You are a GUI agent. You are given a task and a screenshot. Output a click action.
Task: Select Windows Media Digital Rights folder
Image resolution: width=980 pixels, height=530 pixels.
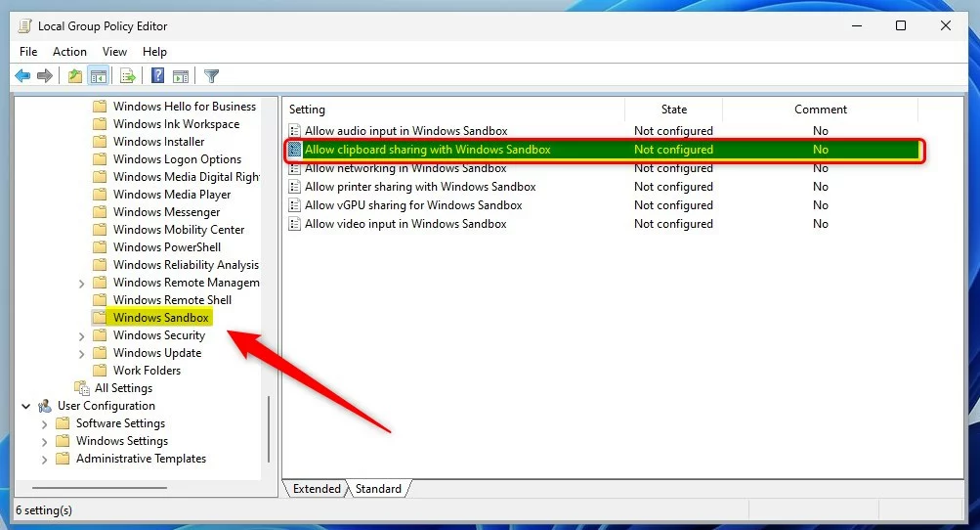[x=187, y=176]
